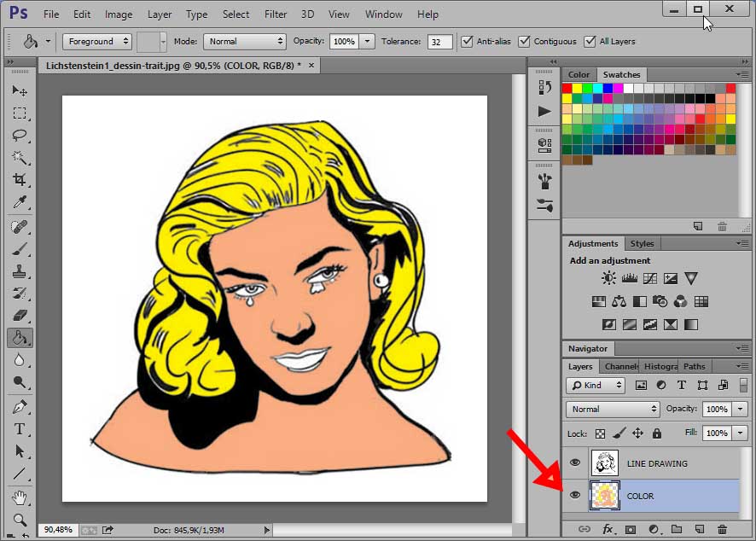Screen dimensions: 756x541
Task: Add a Color Balance adjustment
Action: pyautogui.click(x=619, y=302)
